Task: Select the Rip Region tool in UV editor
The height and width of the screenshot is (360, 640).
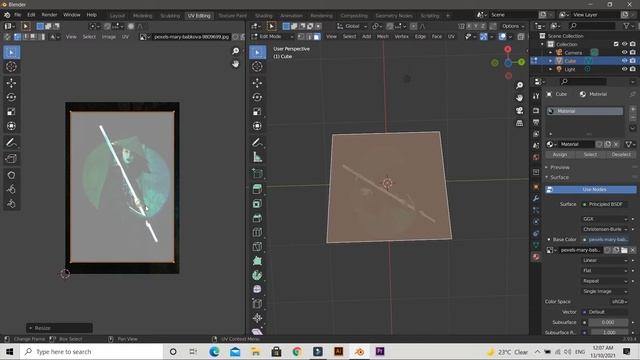Action: click(x=11, y=158)
